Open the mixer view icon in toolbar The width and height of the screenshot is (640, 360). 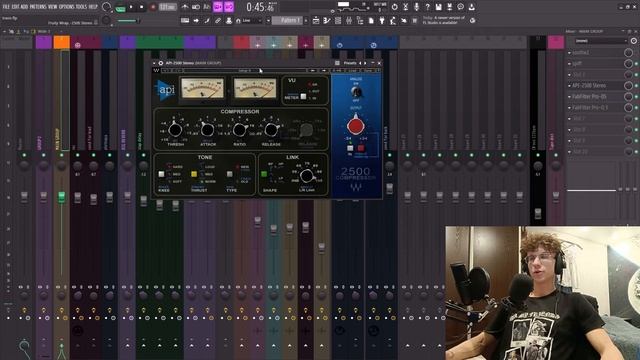(x=349, y=20)
